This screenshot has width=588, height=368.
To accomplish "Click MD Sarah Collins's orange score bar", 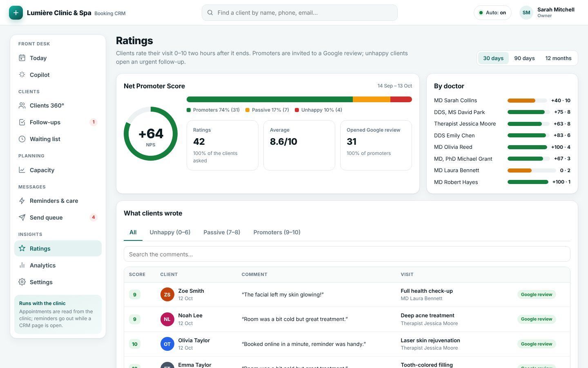I will click(521, 101).
